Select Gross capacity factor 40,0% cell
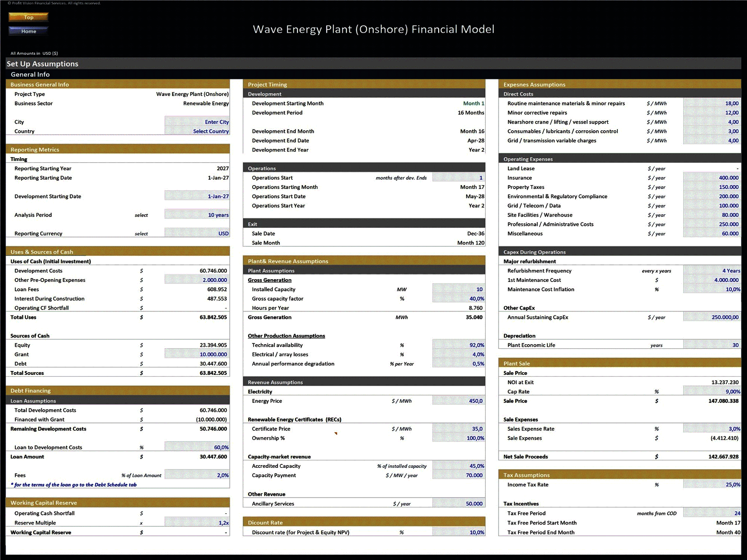747x560 pixels. point(459,299)
